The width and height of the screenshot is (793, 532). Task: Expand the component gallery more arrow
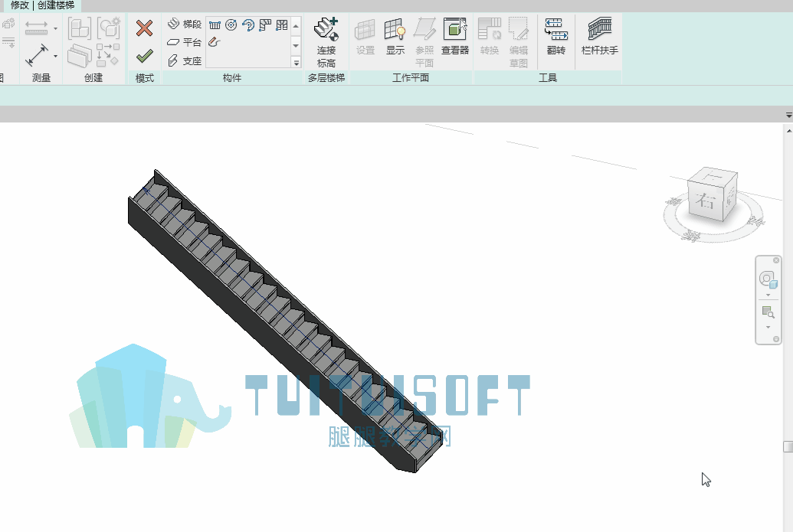pos(297,63)
